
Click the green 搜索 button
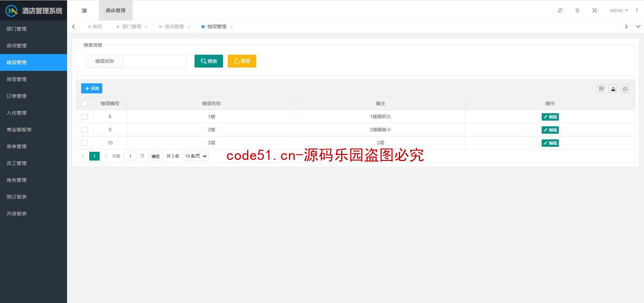(x=209, y=61)
